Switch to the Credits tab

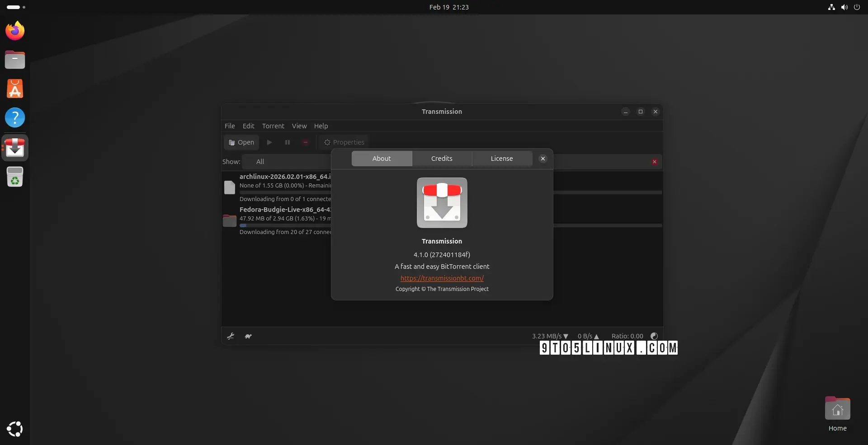pyautogui.click(x=442, y=159)
